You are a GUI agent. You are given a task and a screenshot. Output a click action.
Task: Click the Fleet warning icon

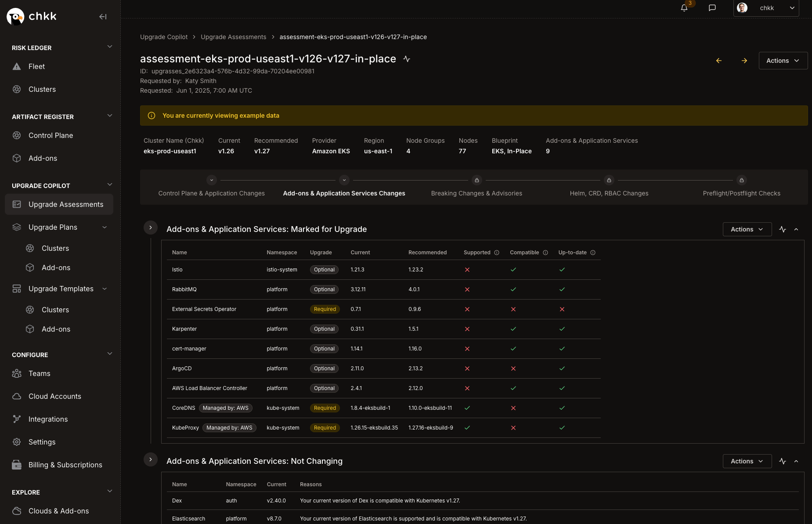[x=17, y=67]
